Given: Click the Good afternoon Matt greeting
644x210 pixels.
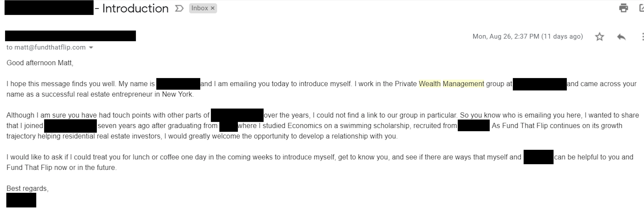Looking at the screenshot, I should coord(40,63).
